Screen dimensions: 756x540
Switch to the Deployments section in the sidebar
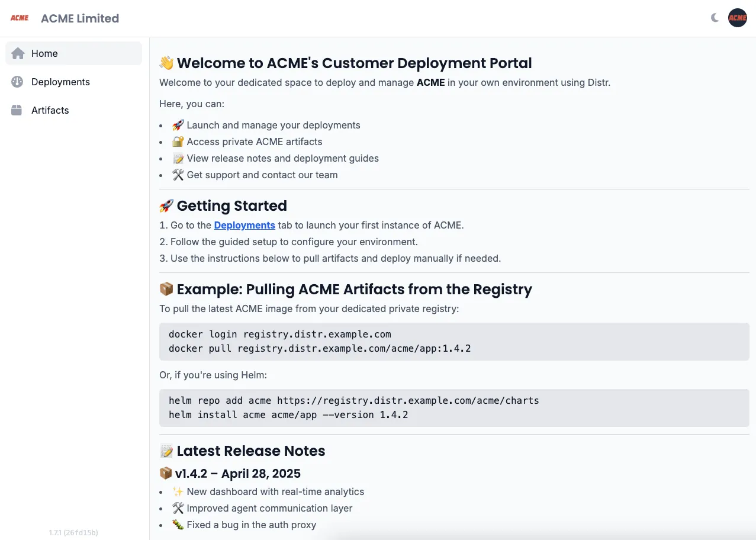60,82
